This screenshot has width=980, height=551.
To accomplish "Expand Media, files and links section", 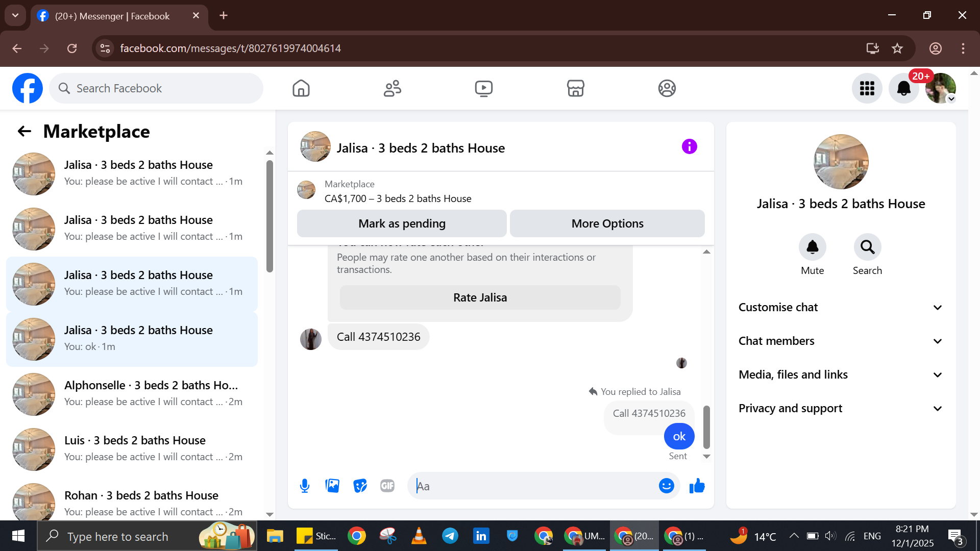I will [x=841, y=374].
